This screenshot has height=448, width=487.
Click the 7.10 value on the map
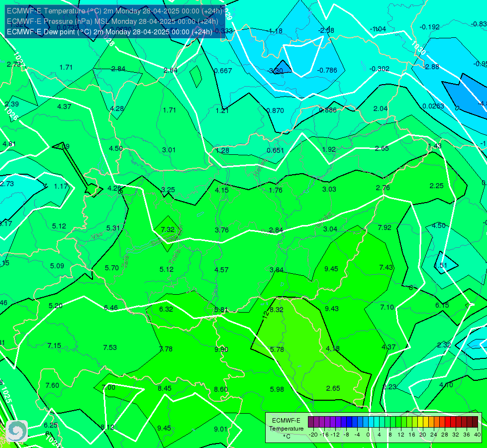(387, 308)
